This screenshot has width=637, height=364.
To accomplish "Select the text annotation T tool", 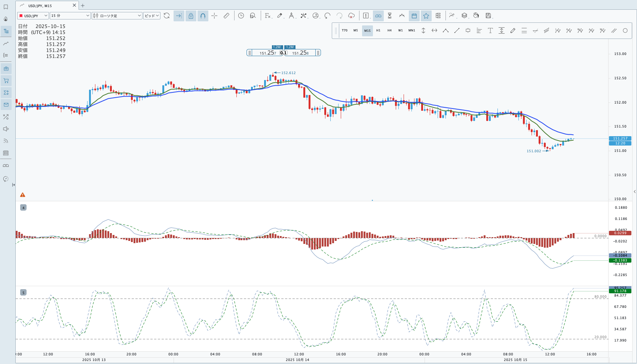I will click(x=490, y=31).
